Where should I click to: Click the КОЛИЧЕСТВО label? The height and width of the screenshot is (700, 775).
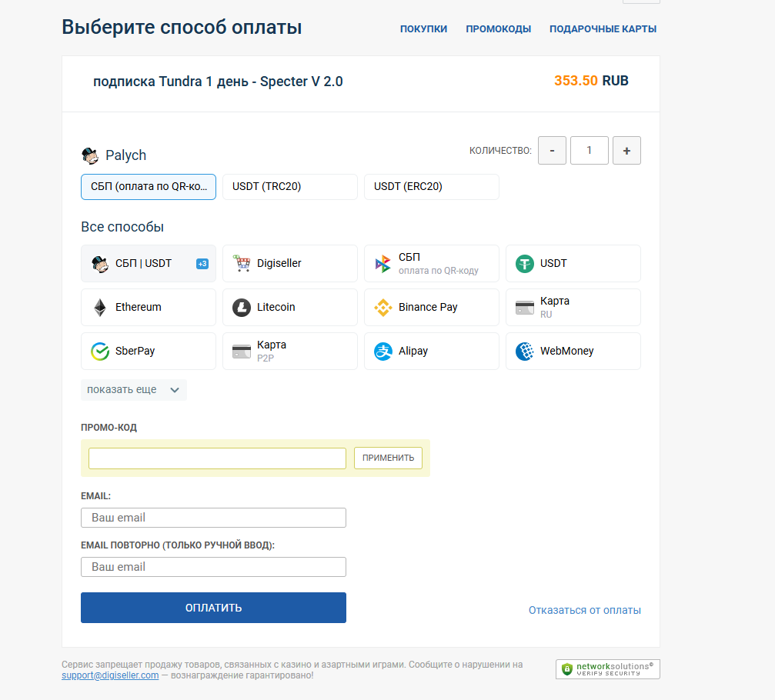coord(500,151)
